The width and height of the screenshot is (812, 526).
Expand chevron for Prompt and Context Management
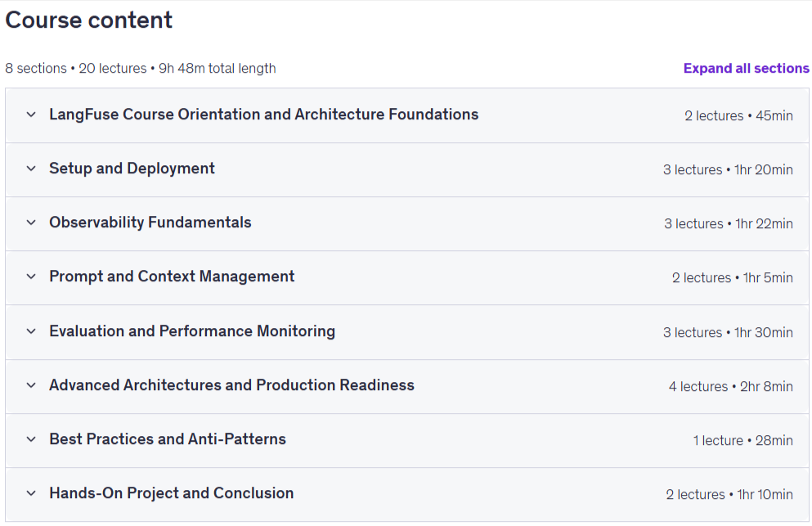click(x=31, y=276)
